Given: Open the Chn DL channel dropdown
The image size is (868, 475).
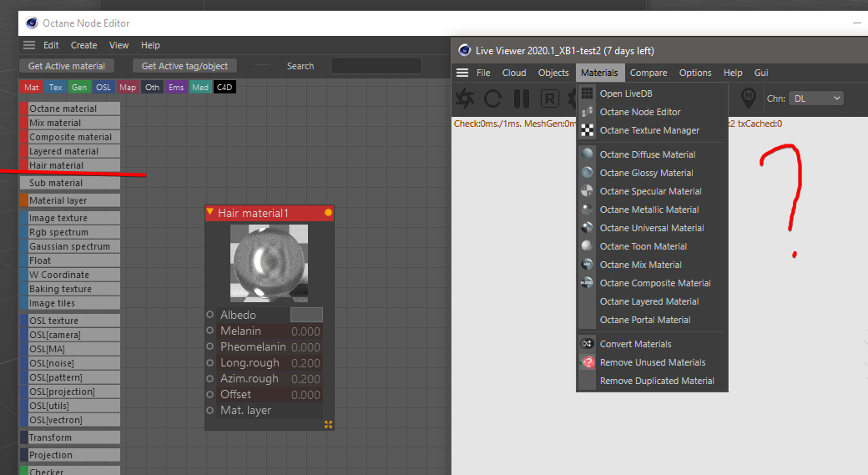Looking at the screenshot, I should point(816,99).
